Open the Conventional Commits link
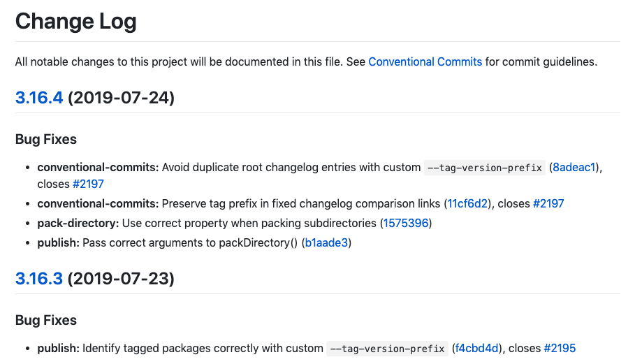The image size is (635, 364). click(x=425, y=62)
